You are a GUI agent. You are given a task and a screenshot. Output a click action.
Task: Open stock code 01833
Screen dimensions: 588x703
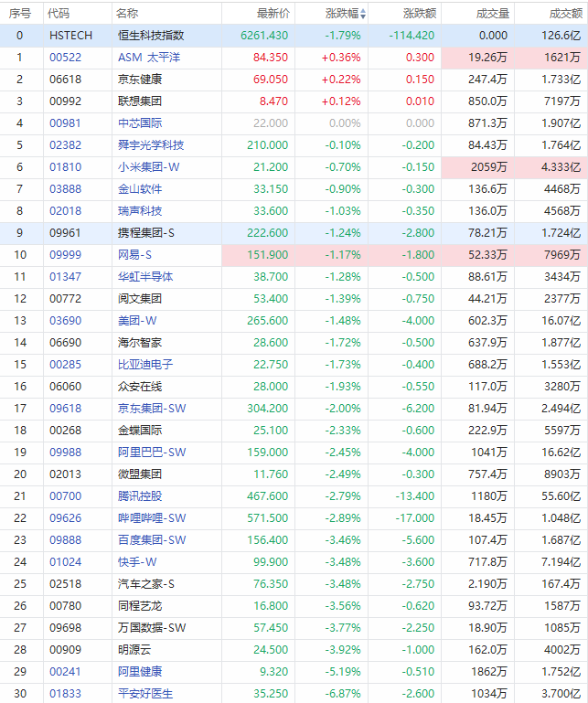click(x=66, y=695)
